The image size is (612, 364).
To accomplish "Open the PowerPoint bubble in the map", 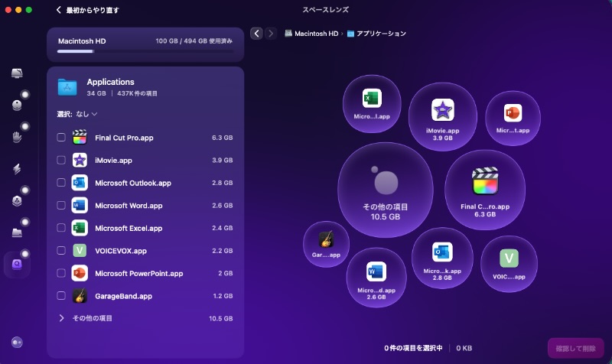I will [513, 119].
